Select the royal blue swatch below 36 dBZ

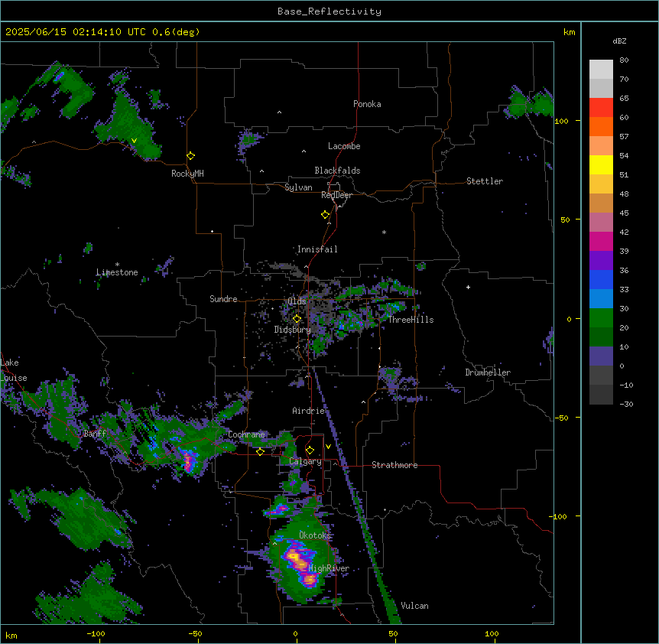(601, 279)
